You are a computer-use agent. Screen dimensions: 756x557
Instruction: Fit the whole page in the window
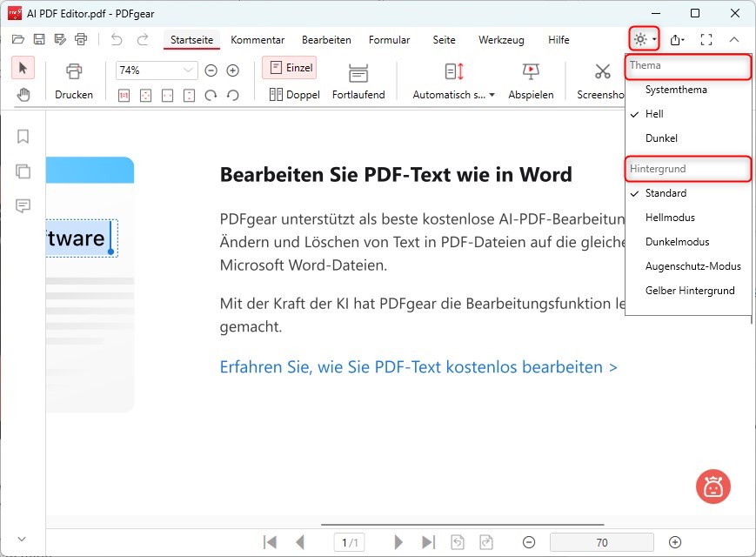(145, 96)
